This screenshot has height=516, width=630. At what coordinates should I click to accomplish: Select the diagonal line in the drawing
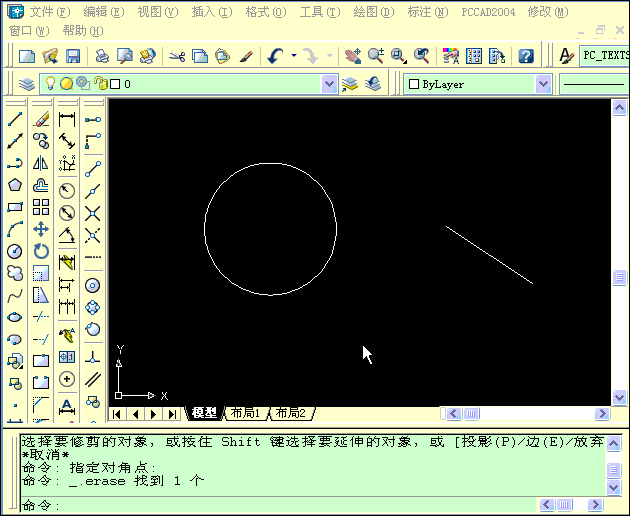(x=489, y=255)
